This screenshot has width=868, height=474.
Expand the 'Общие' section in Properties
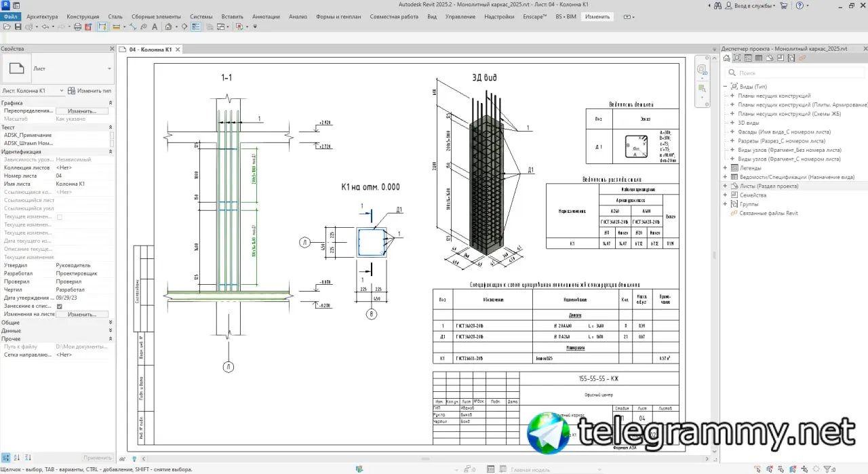[111, 323]
